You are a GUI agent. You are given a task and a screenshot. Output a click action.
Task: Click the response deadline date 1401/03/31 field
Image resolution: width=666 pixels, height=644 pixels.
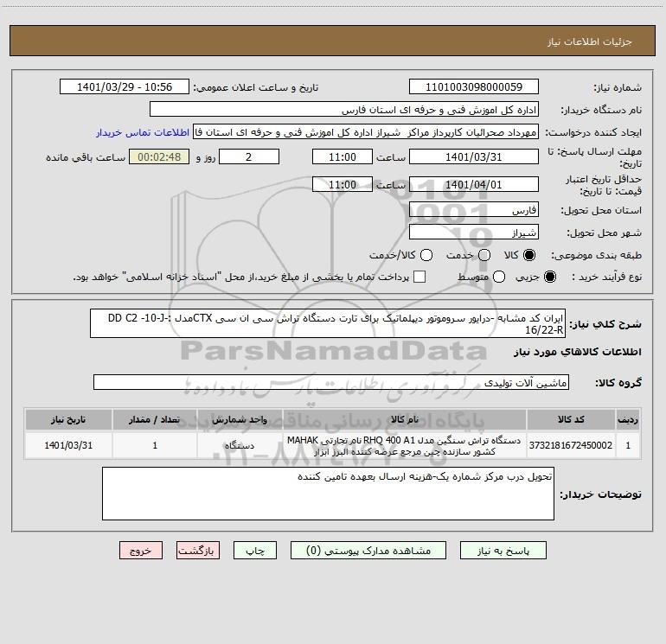coord(474,156)
